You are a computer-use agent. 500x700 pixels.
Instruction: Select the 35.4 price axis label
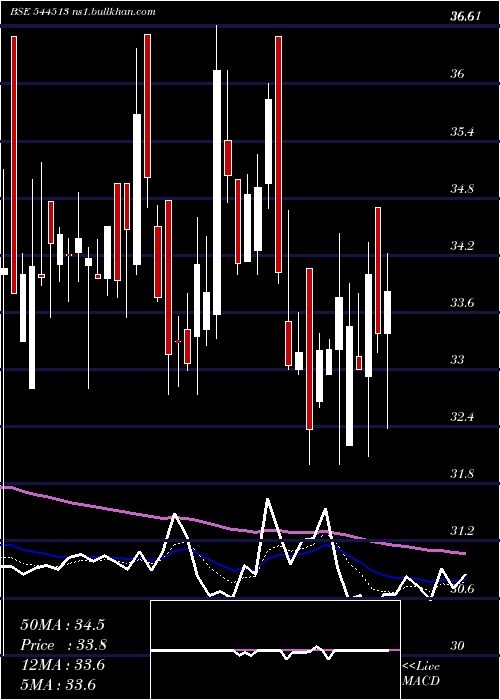pos(460,132)
